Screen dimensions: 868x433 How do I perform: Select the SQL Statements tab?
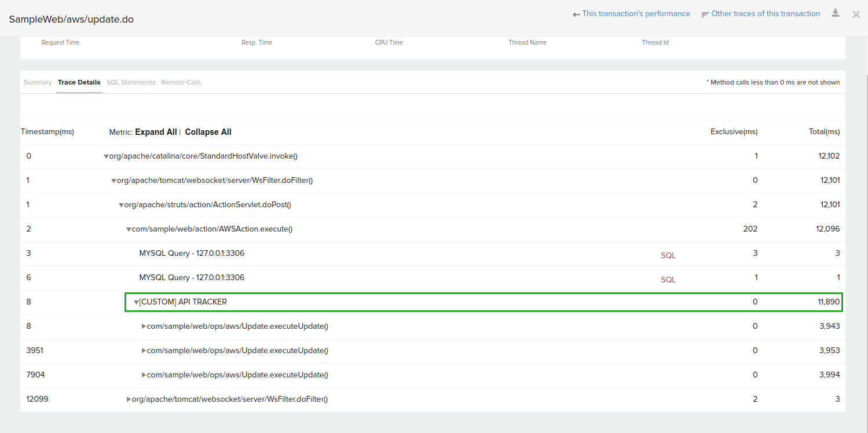[131, 82]
